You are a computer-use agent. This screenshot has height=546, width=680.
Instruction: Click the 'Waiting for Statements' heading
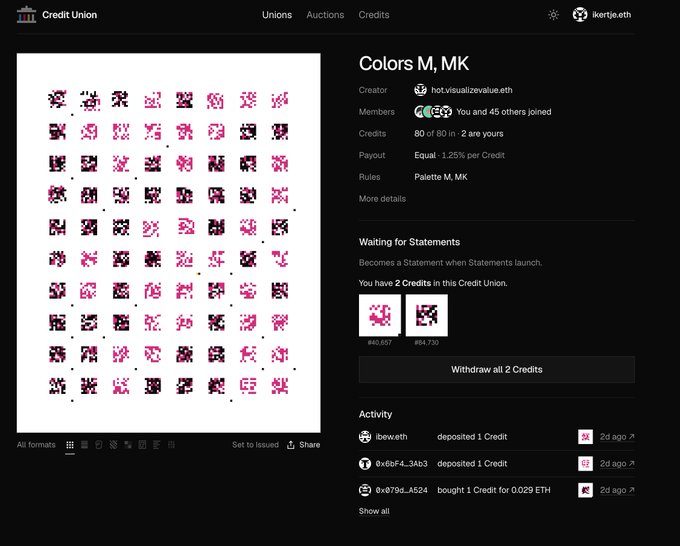coord(409,242)
